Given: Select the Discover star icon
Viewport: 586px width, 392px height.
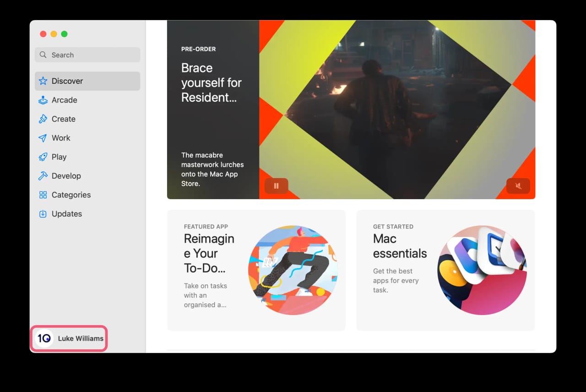Looking at the screenshot, I should 43,81.
